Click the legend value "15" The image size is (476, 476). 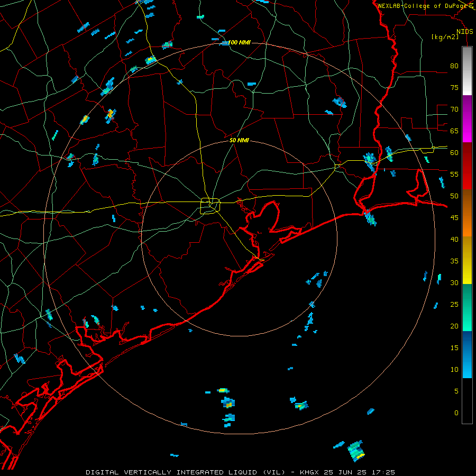454,347
